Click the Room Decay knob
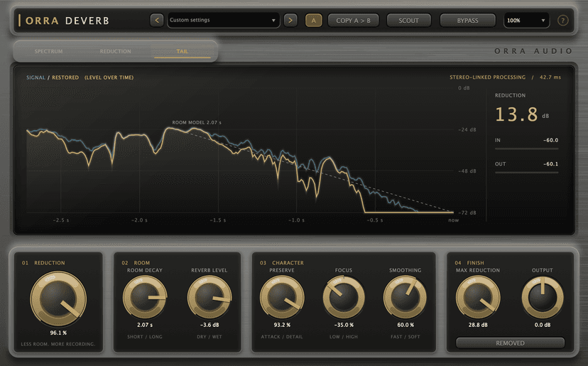Viewport: 588px width, 366px height. 145,297
